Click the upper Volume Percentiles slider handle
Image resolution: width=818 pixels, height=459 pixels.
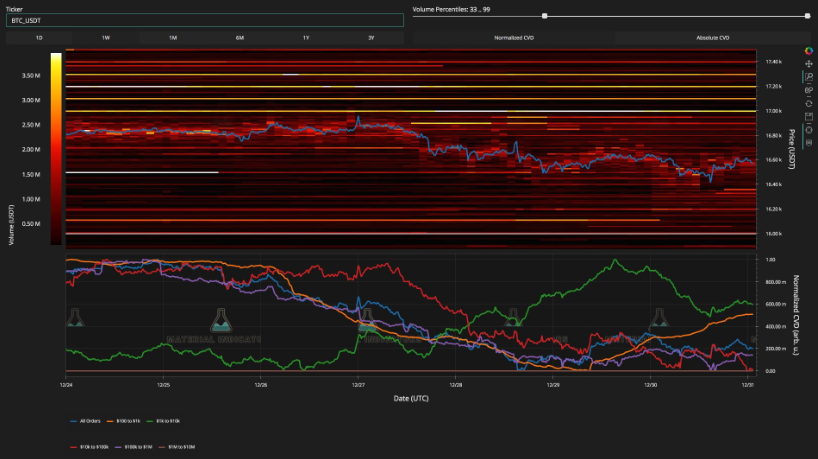point(807,16)
